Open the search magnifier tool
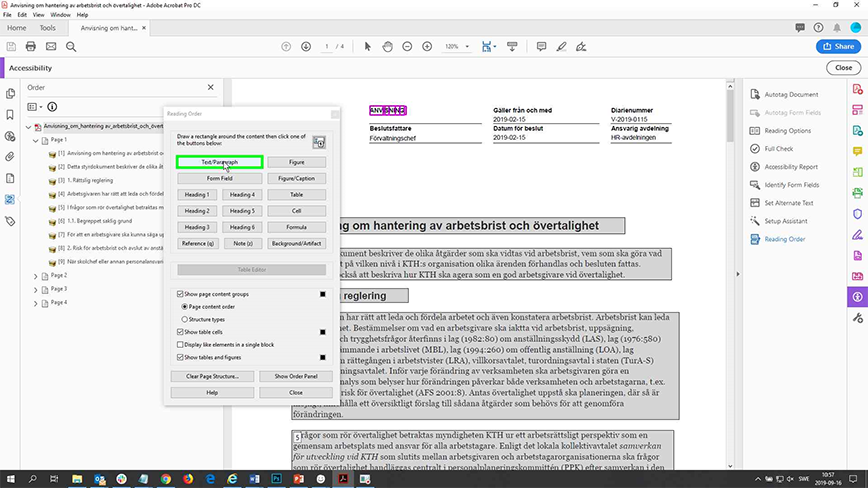The image size is (868, 488). pyautogui.click(x=71, y=46)
